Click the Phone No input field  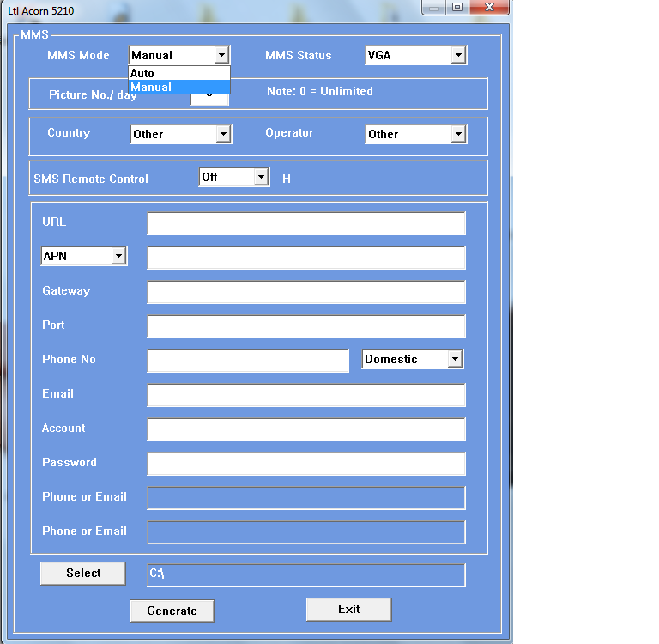pos(248,361)
